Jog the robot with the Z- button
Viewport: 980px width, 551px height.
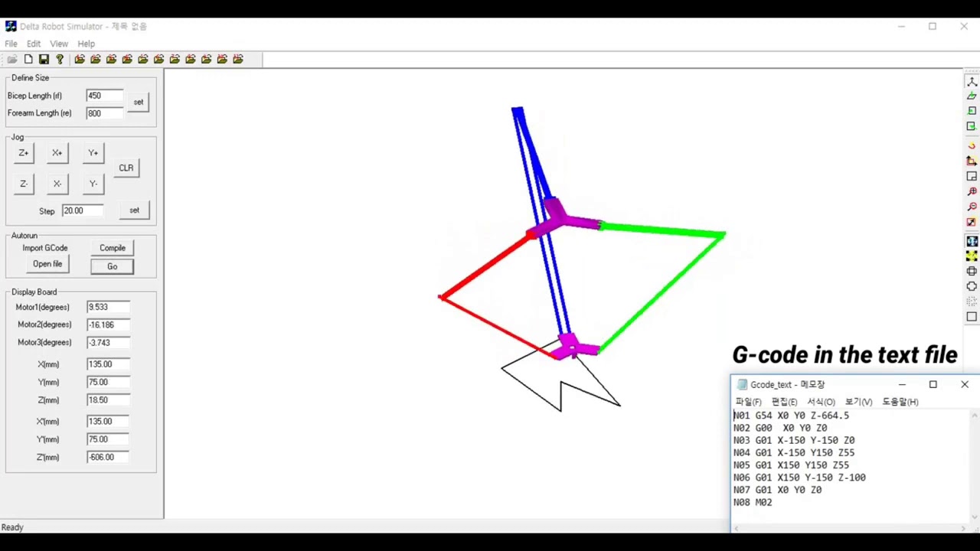click(x=24, y=184)
